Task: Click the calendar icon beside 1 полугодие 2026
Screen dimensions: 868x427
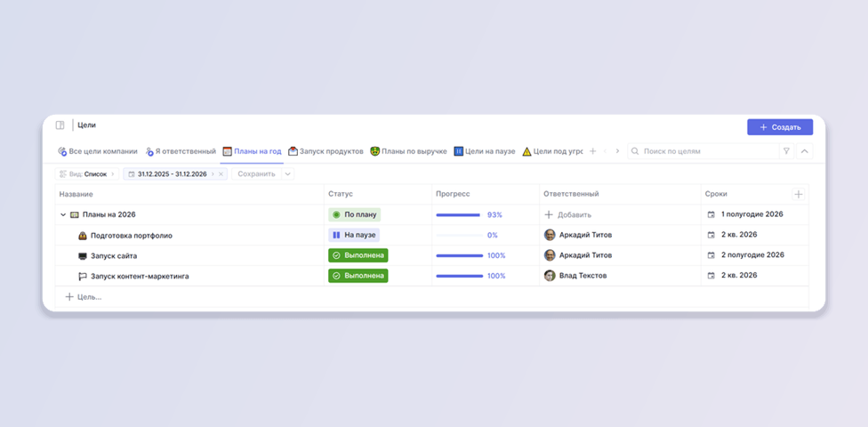Action: point(711,214)
